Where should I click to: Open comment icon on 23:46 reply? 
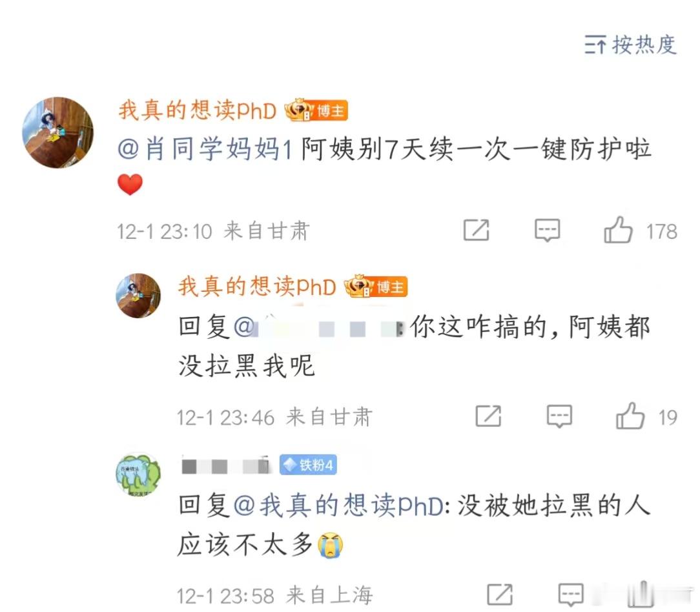(x=559, y=416)
